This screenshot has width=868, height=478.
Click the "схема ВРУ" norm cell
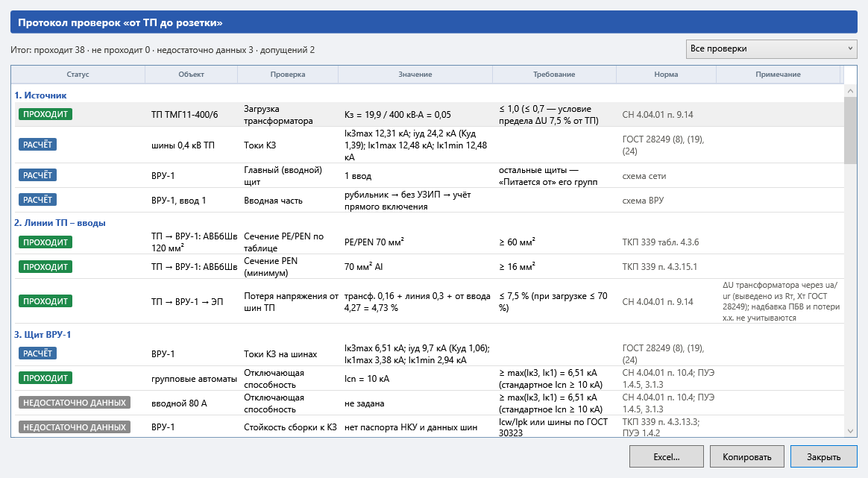tap(643, 201)
